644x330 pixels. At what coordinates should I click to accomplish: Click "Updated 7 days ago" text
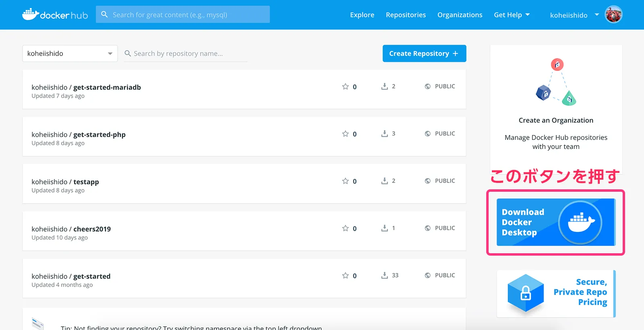(x=58, y=96)
